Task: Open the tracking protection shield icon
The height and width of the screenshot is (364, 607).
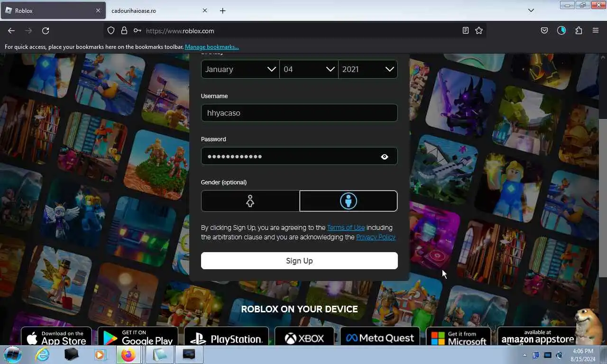Action: (111, 30)
